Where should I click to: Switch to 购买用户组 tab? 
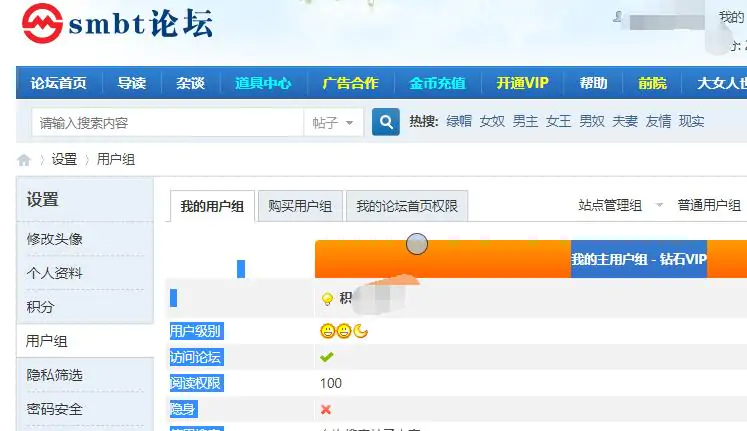point(300,206)
